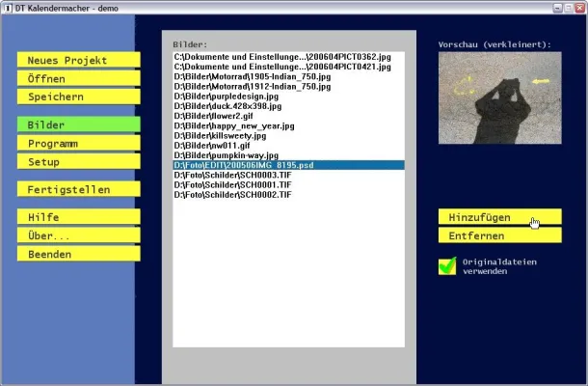Select the SCH0003.TIF file entry
The image size is (588, 386).
click(232, 175)
